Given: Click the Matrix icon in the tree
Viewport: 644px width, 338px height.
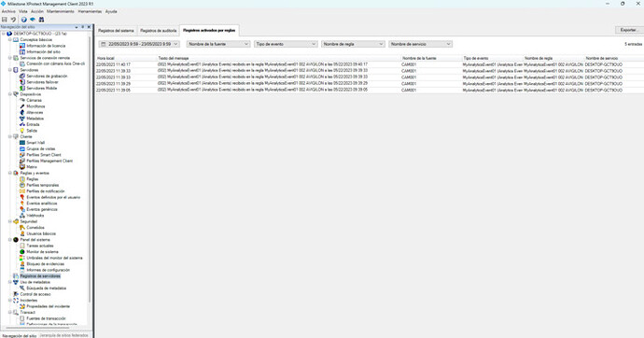Looking at the screenshot, I should [x=22, y=167].
